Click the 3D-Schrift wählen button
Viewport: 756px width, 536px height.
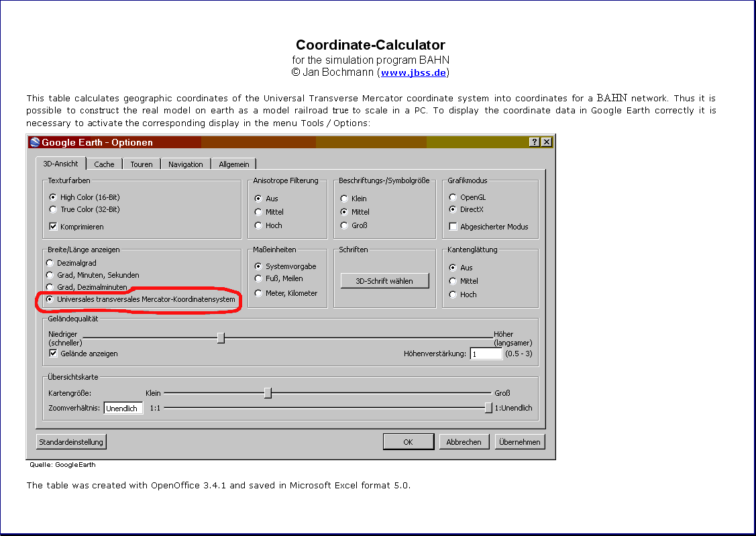click(384, 281)
